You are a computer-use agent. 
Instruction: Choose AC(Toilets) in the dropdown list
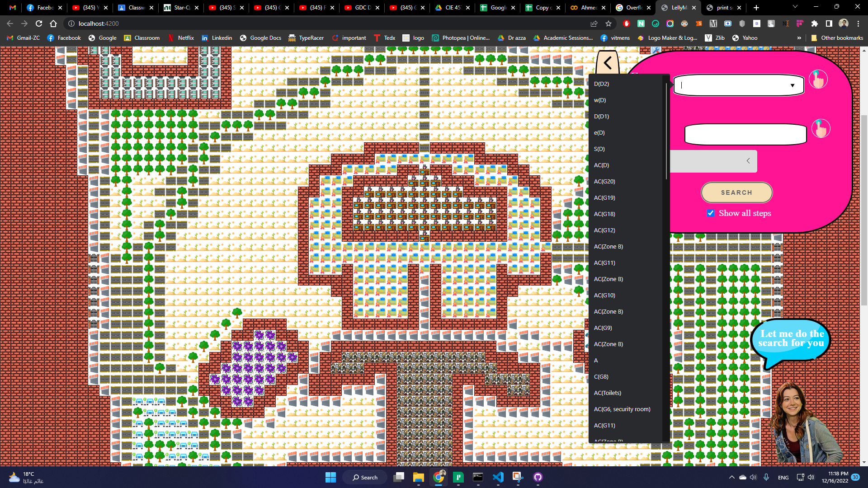[x=626, y=393]
